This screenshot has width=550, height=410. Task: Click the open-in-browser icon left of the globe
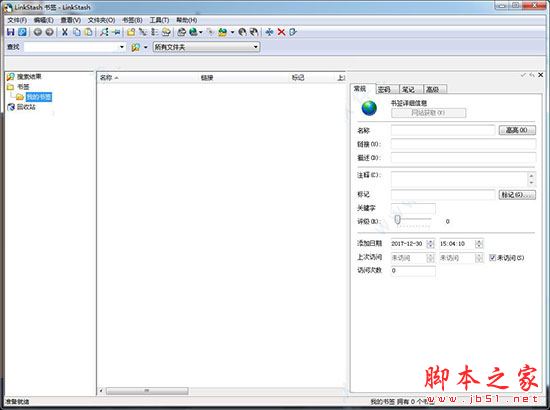click(181, 32)
